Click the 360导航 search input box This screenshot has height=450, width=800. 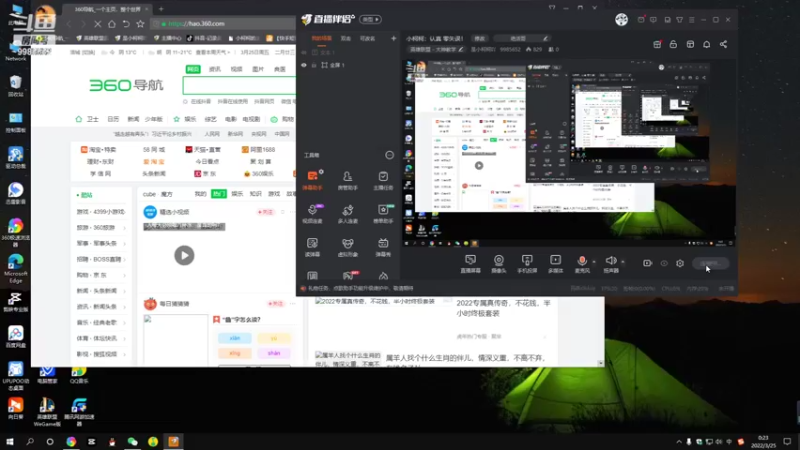(x=239, y=85)
